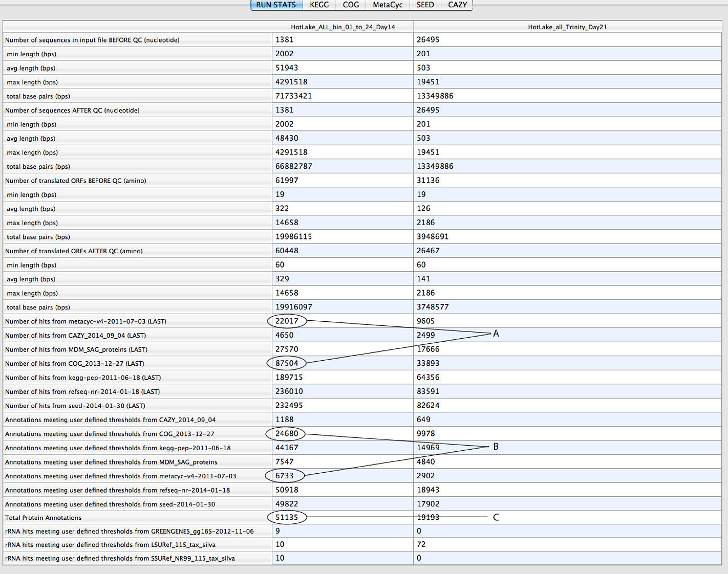The width and height of the screenshot is (728, 574).
Task: Select 'Number of hits from refseq-nr-2014-01-18 (LAST)' row
Action: 362,392
